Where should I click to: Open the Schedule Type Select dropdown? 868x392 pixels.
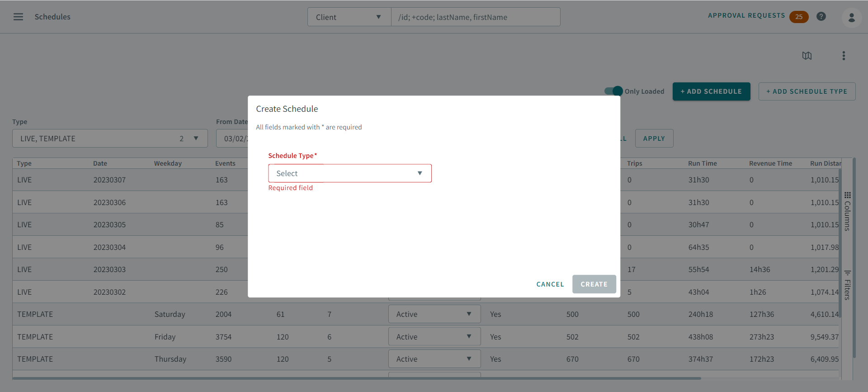(350, 173)
